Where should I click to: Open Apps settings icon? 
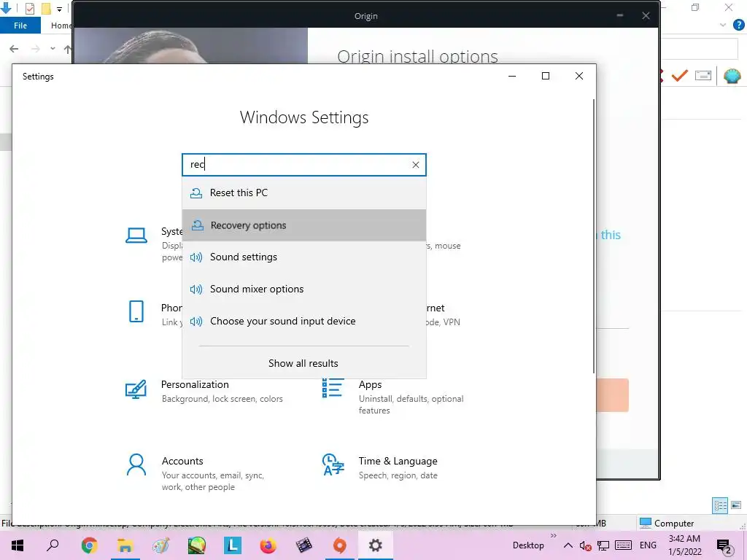pyautogui.click(x=333, y=388)
